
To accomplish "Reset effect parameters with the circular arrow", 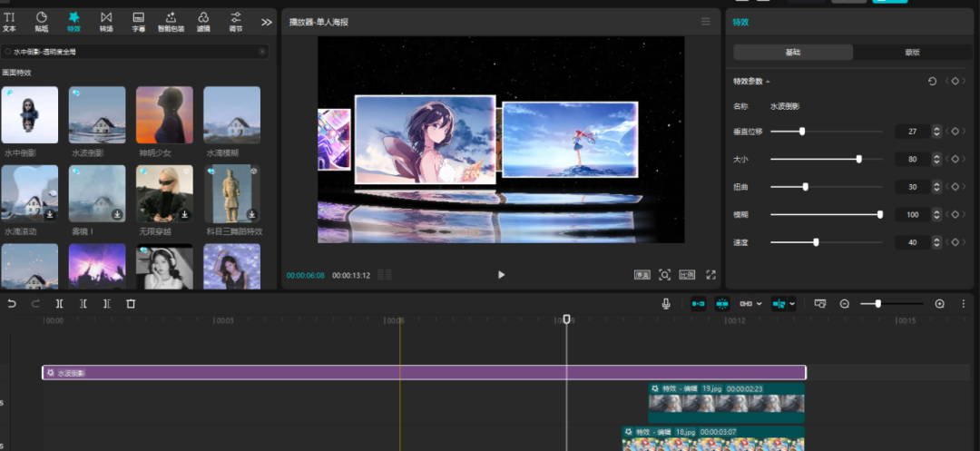I will coord(932,82).
